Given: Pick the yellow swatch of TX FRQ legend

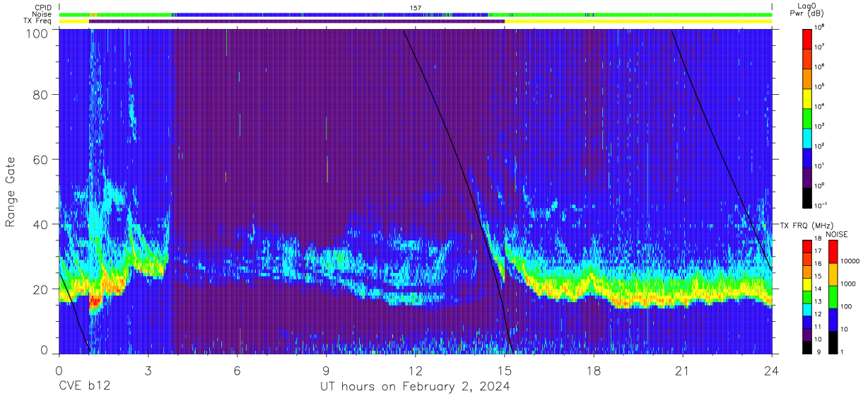Looking at the screenshot, I should click(x=808, y=284).
